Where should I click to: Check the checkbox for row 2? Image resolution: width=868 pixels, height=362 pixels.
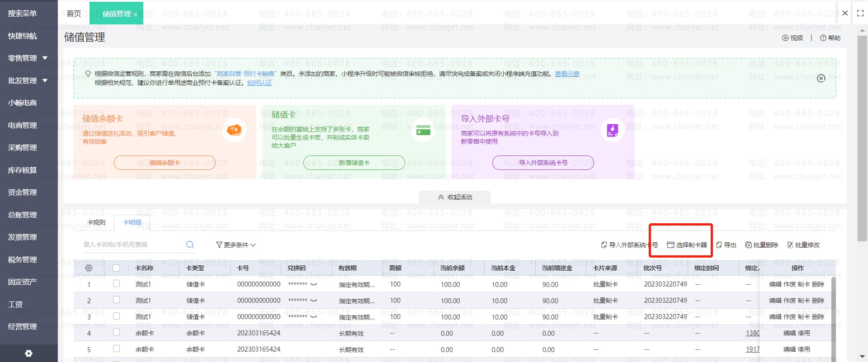point(116,300)
